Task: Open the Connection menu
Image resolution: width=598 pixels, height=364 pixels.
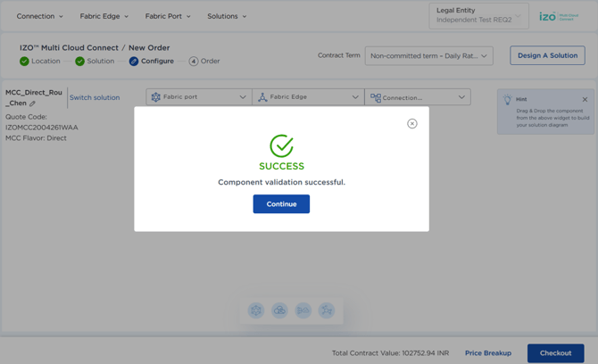Action: click(39, 16)
